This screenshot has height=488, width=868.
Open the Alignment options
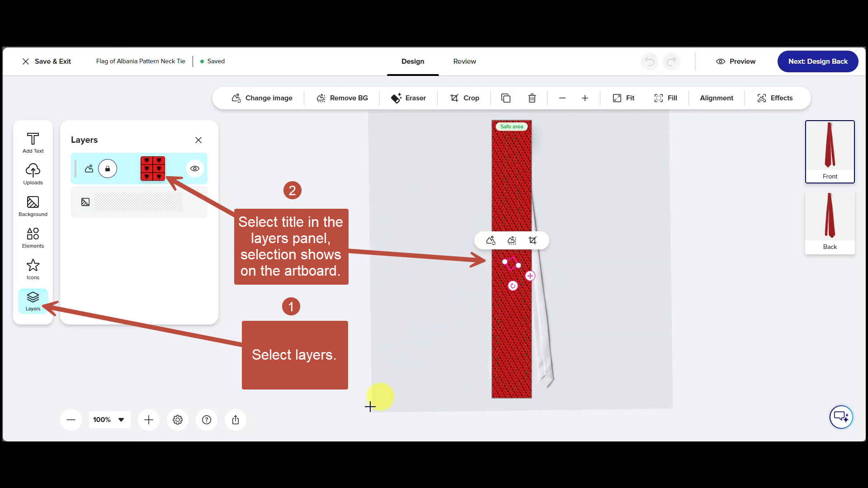pos(717,98)
